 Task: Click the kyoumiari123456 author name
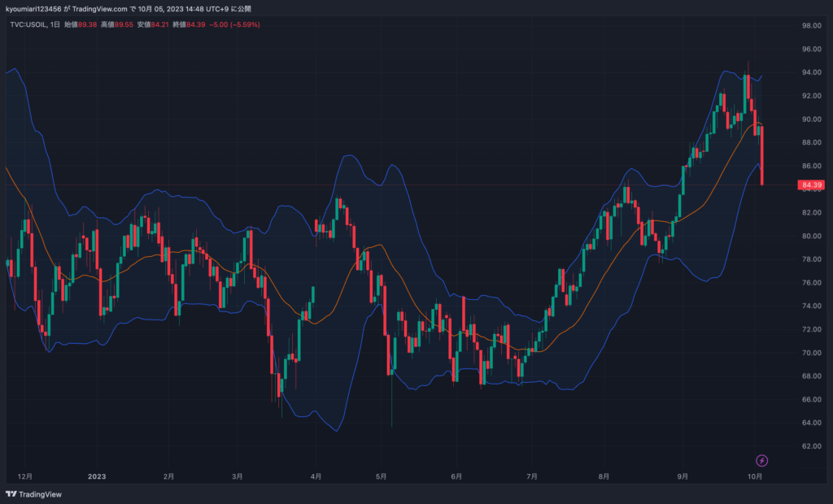33,9
